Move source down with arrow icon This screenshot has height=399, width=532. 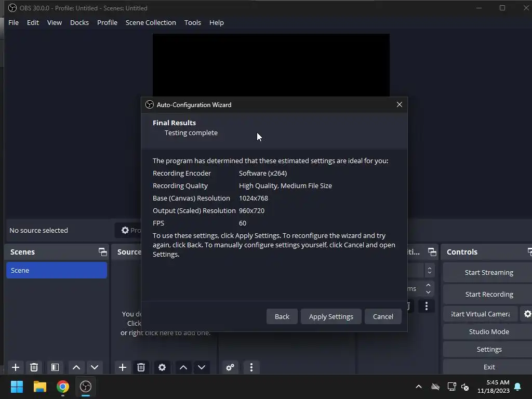[x=202, y=367]
